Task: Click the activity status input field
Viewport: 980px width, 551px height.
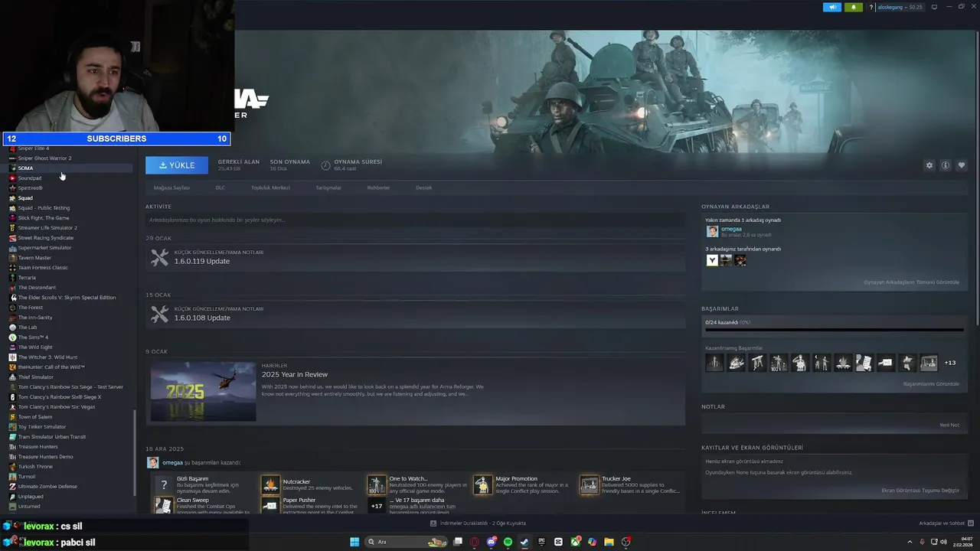Action: pyautogui.click(x=415, y=220)
